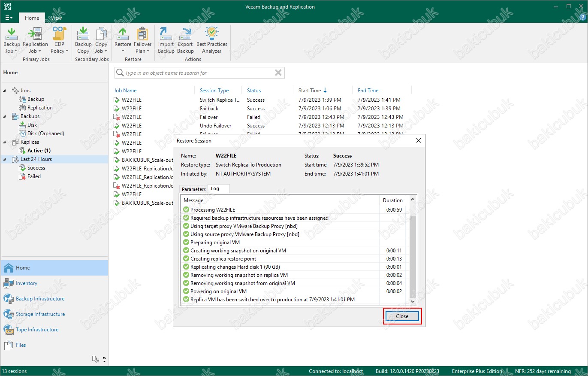Open the Backup Job ribbon button
The width and height of the screenshot is (588, 376).
(12, 40)
